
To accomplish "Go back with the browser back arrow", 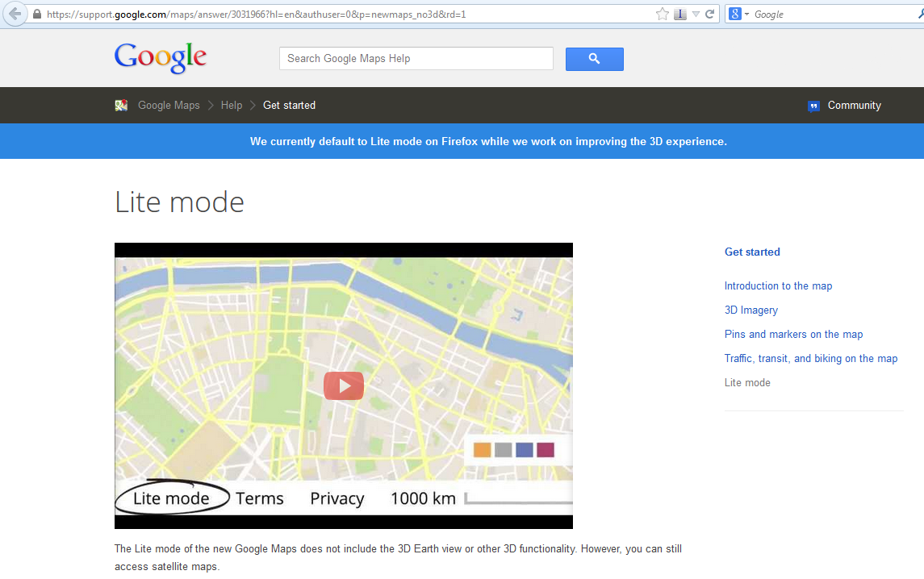I will 15,14.
